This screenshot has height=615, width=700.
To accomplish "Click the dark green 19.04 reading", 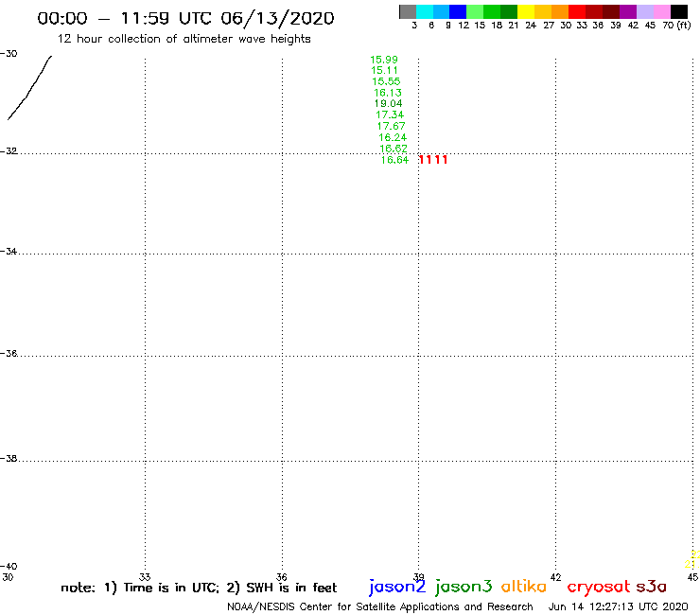I will pyautogui.click(x=389, y=103).
